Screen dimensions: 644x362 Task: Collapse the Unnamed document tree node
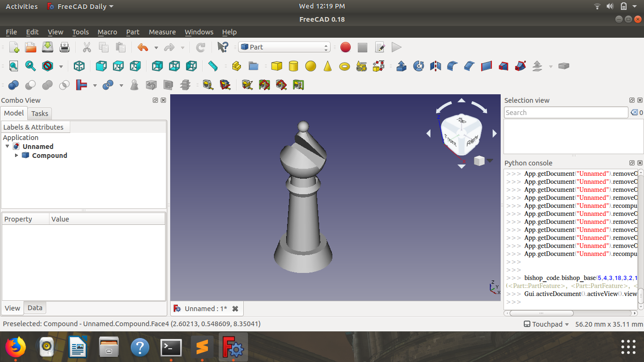[x=8, y=147]
